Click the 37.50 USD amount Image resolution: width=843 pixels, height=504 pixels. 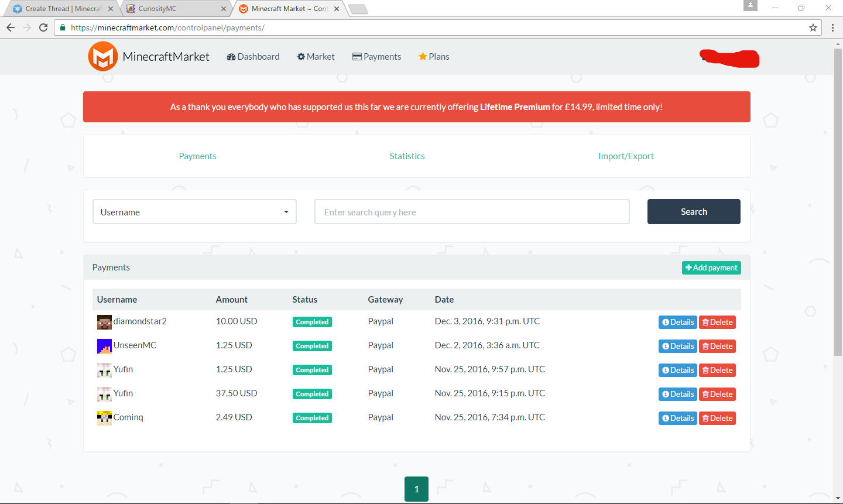tap(237, 393)
